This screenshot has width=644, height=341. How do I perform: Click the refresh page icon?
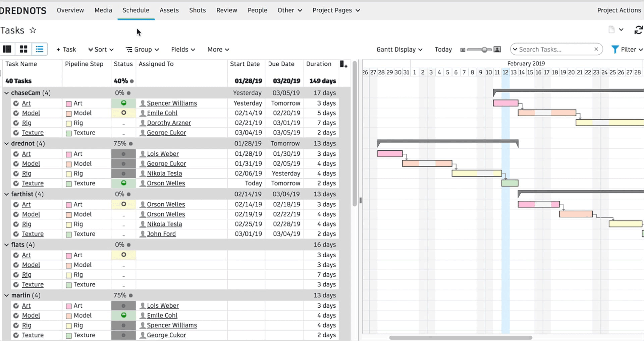pyautogui.click(x=638, y=30)
